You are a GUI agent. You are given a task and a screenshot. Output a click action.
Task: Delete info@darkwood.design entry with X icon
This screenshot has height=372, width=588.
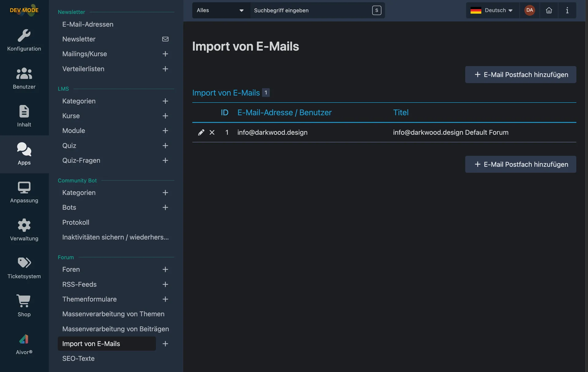[x=212, y=132]
